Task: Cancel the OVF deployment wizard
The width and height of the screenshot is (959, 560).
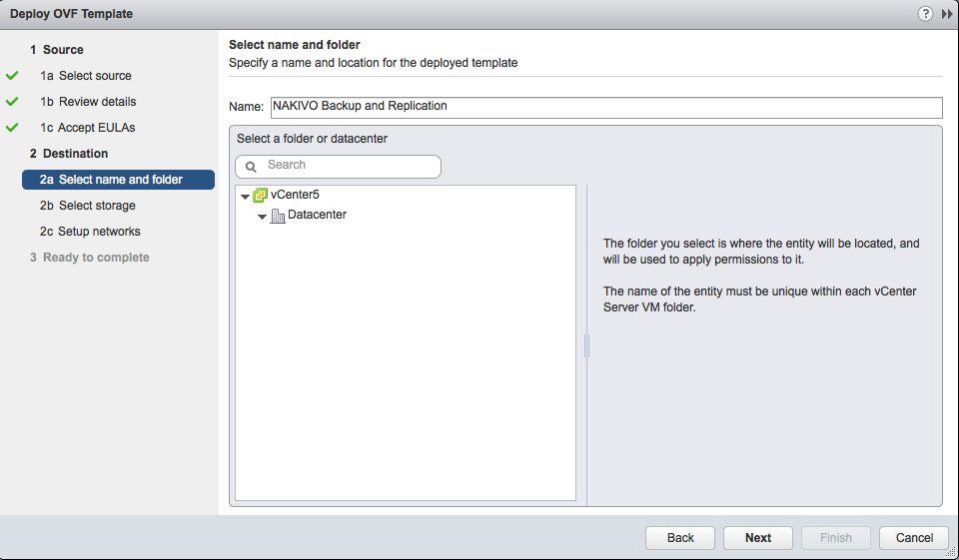Action: 914,538
